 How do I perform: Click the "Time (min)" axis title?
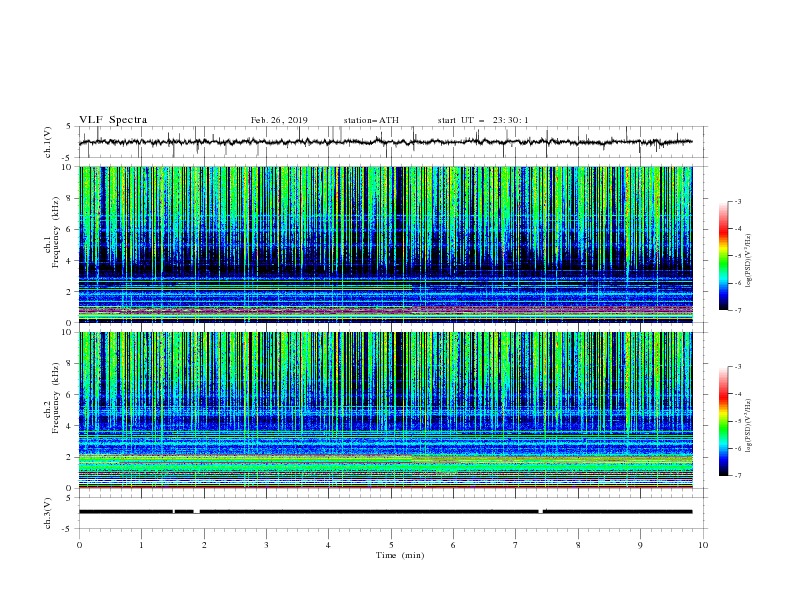coord(400,555)
